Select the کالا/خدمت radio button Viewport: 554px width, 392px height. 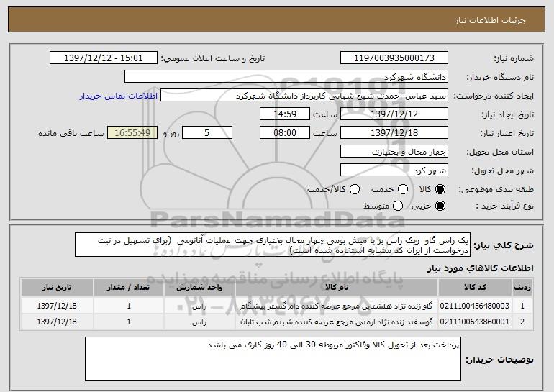point(355,189)
